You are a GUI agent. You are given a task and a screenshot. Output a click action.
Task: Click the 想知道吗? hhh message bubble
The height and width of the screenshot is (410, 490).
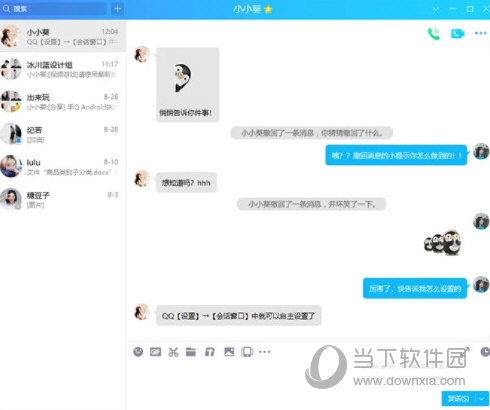pyautogui.click(x=186, y=182)
